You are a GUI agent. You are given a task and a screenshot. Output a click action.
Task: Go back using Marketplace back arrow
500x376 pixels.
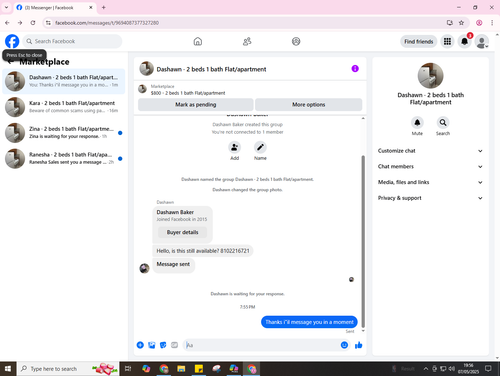pos(10,62)
